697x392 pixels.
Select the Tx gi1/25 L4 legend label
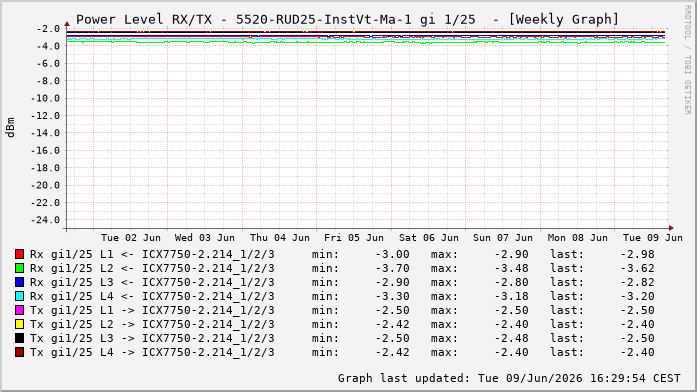(x=152, y=352)
